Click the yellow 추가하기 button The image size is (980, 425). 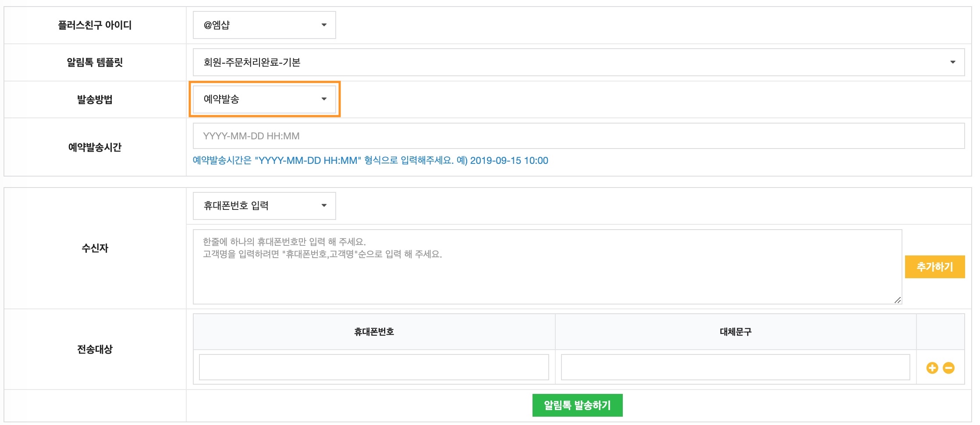935,267
